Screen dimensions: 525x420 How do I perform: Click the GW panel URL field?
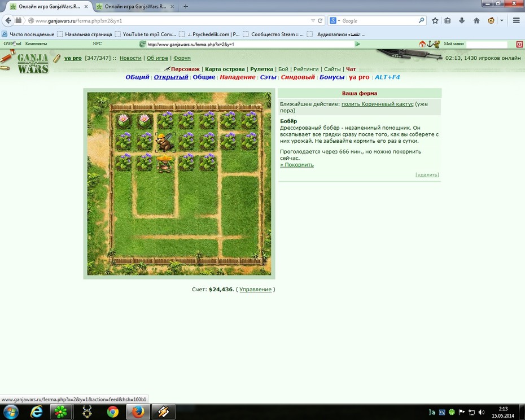(x=250, y=44)
